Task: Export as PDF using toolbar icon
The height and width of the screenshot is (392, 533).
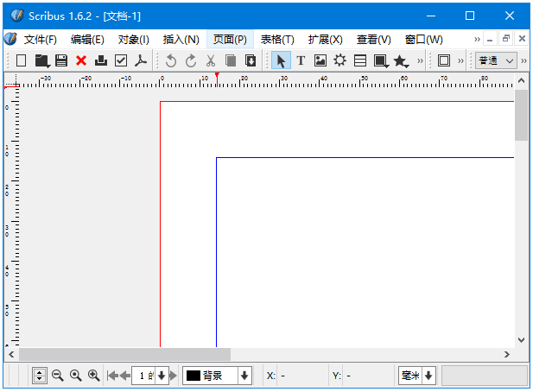Action: click(141, 60)
